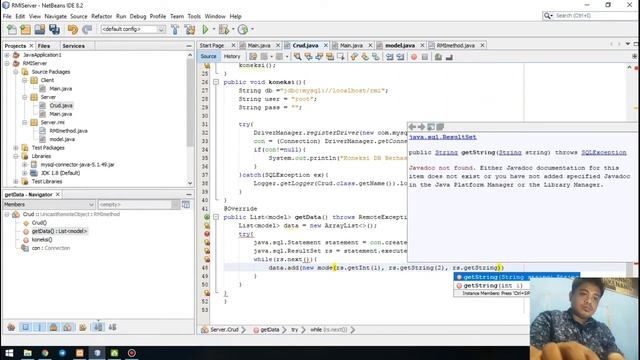
Task: Toggle History view button in editor
Action: pos(232,56)
